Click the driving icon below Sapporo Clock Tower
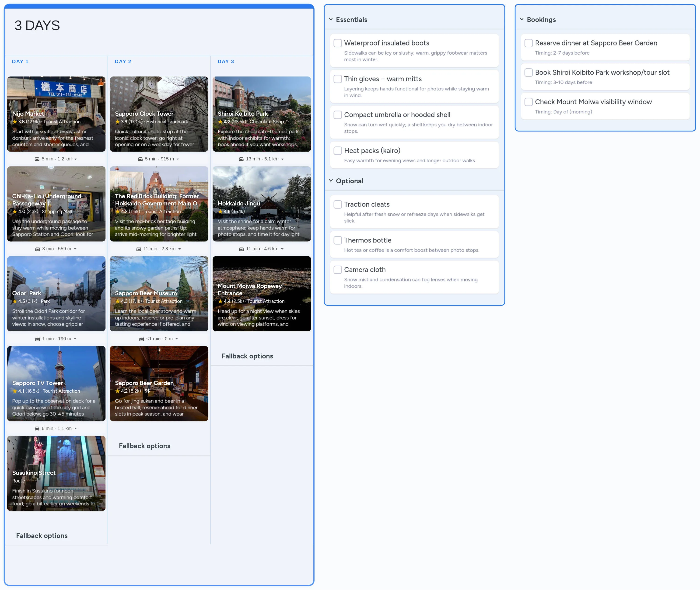Viewport: 700px width, 590px height. [x=140, y=159]
